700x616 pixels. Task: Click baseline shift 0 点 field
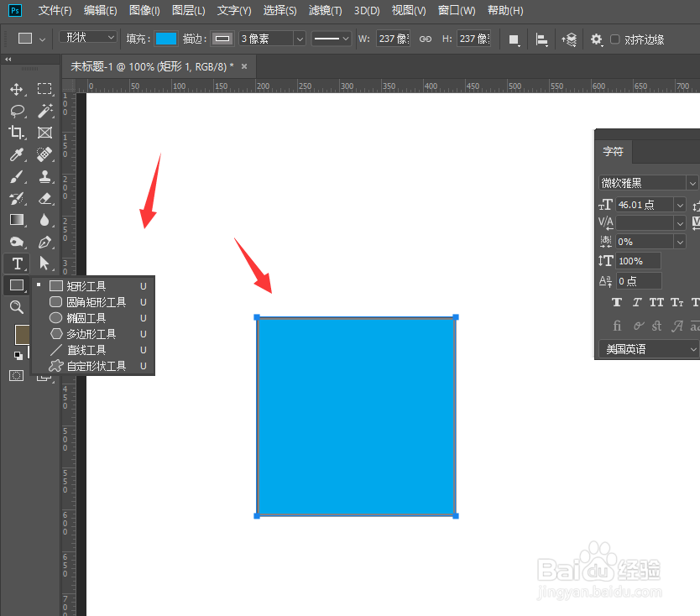click(x=639, y=281)
